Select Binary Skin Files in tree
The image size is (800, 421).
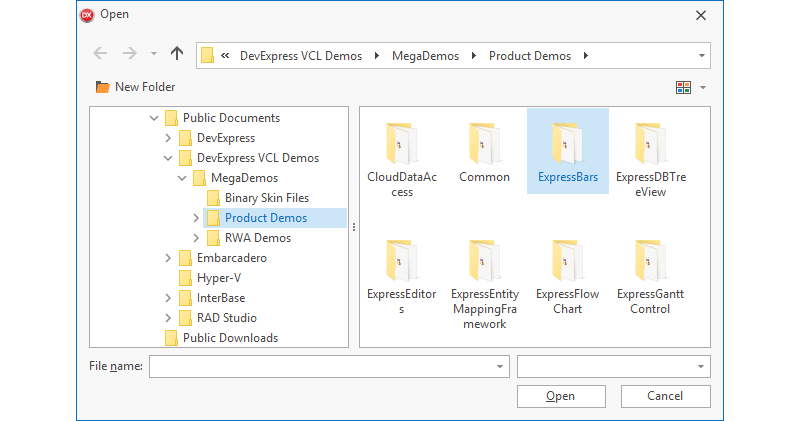pos(266,198)
